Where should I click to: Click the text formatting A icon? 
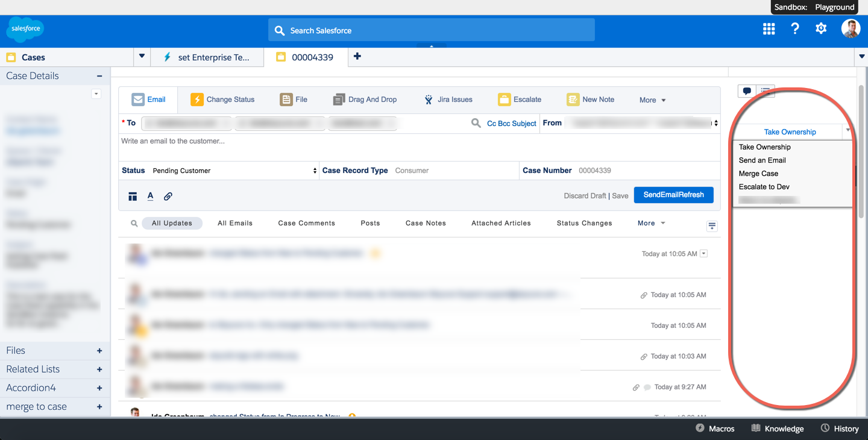point(151,196)
